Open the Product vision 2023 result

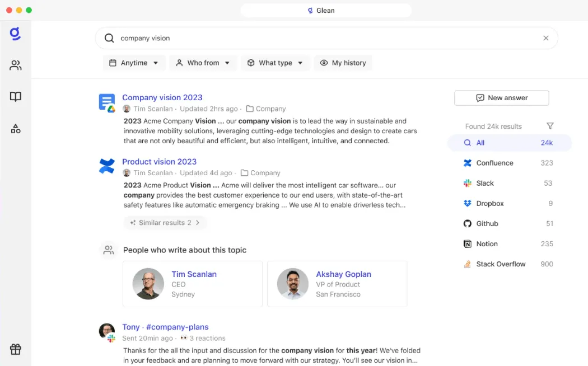[x=159, y=162]
